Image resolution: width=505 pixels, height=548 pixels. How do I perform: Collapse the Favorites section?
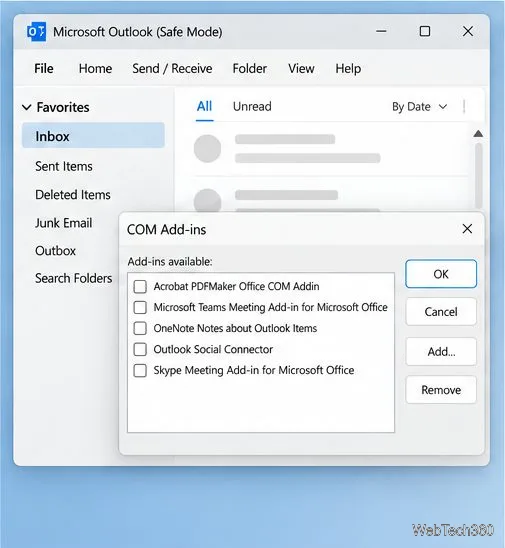[27, 107]
